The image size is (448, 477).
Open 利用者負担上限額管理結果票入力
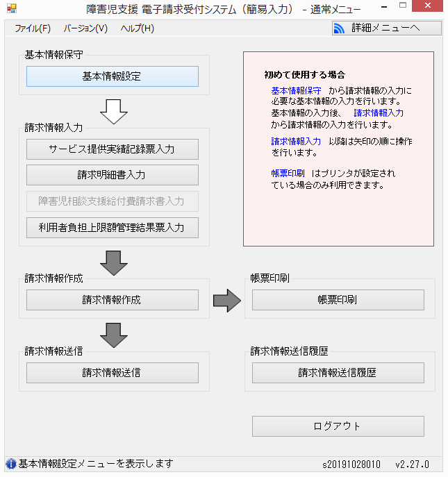113,228
